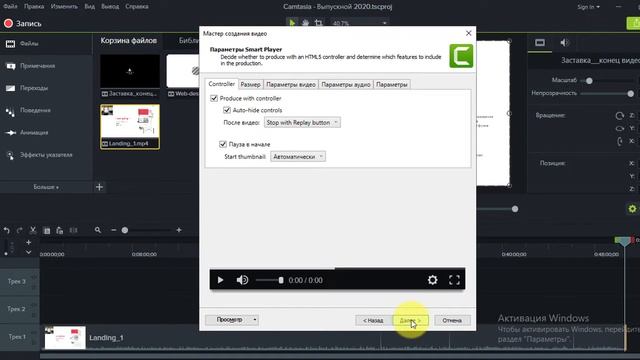
Task: Undo the last timeline action
Action: (7, 230)
